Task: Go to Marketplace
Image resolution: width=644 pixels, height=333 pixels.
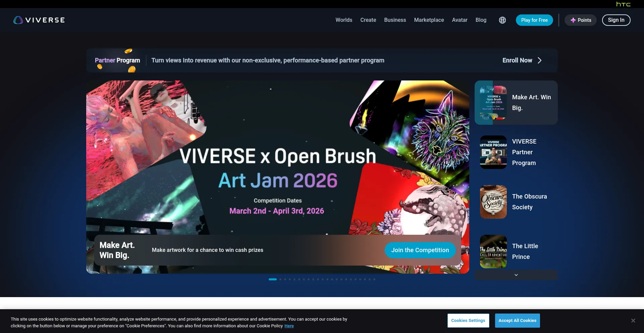Action: (x=429, y=20)
